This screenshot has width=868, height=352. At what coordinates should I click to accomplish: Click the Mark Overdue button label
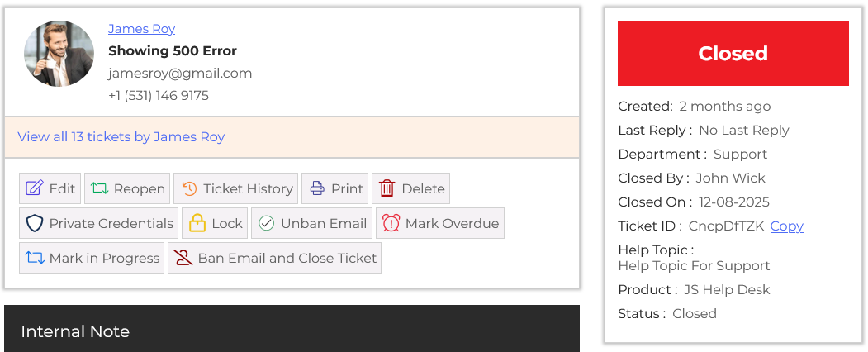452,223
